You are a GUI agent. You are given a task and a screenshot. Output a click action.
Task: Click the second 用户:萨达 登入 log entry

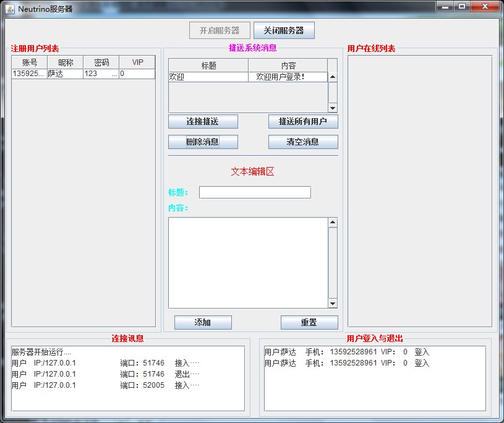(347, 363)
